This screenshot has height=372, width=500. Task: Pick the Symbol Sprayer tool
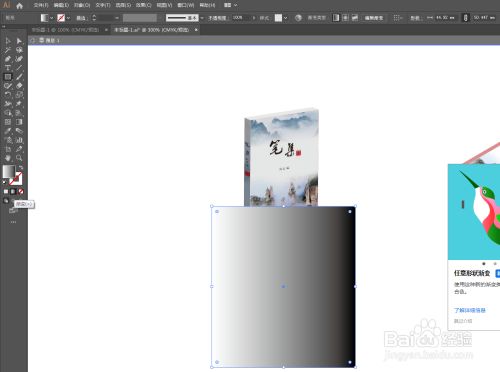tap(8, 140)
